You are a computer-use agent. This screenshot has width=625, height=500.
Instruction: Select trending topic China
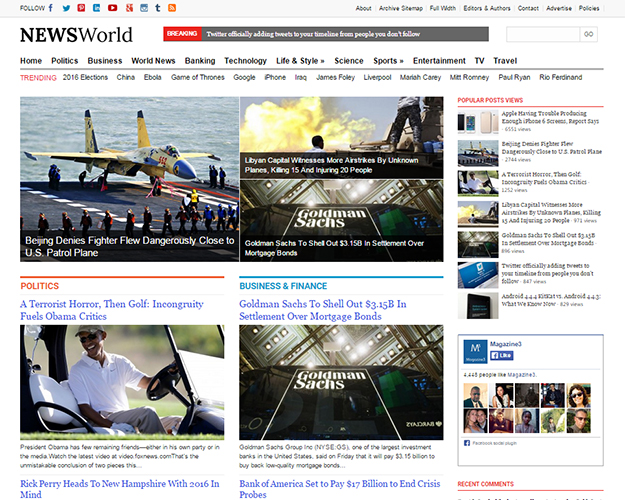pyautogui.click(x=126, y=77)
